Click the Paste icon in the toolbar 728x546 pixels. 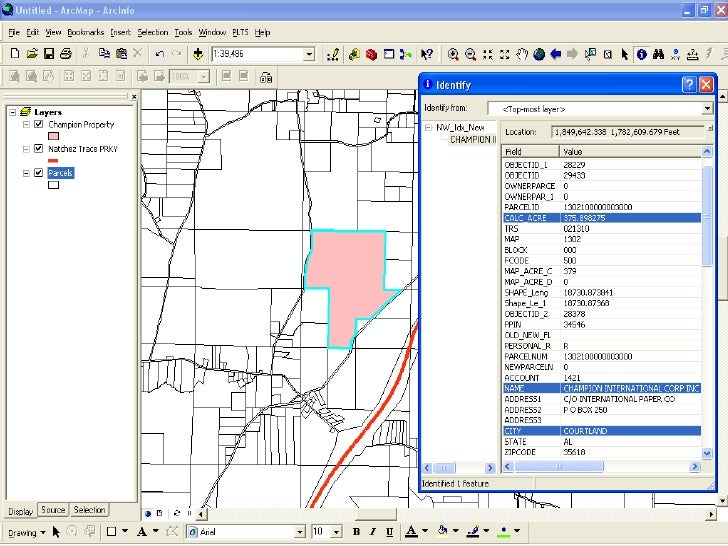coord(121,54)
